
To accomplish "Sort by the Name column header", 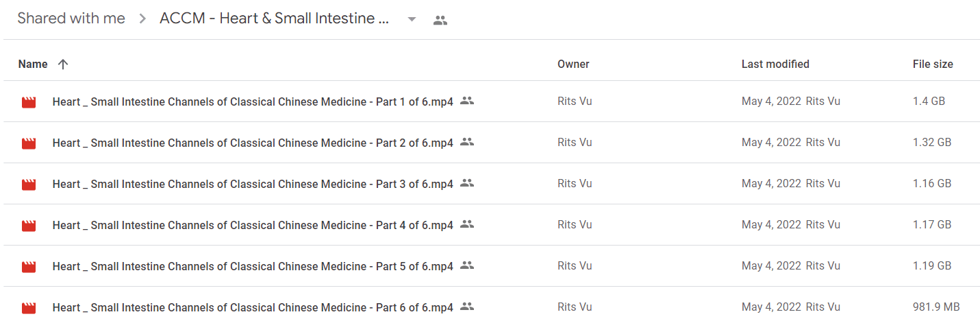I will [x=33, y=64].
